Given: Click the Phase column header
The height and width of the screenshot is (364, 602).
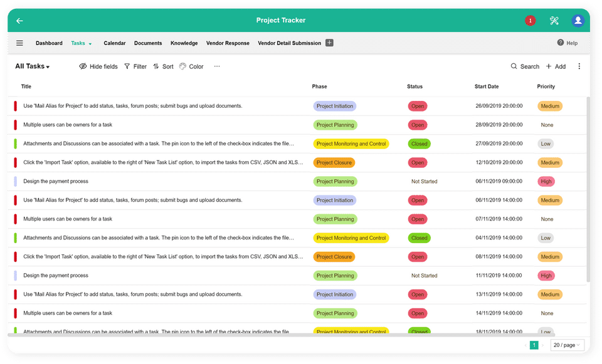Looking at the screenshot, I should pos(319,86).
